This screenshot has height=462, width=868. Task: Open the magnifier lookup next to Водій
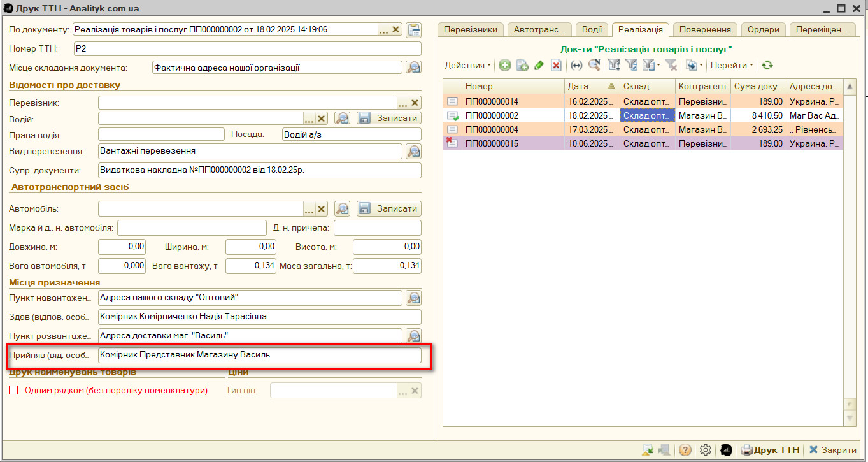(343, 119)
